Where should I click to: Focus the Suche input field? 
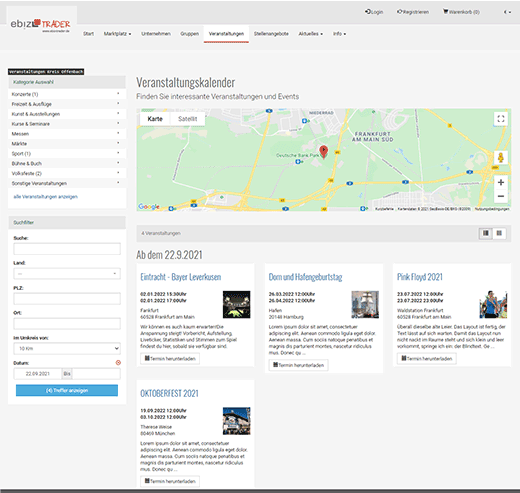[x=67, y=249]
